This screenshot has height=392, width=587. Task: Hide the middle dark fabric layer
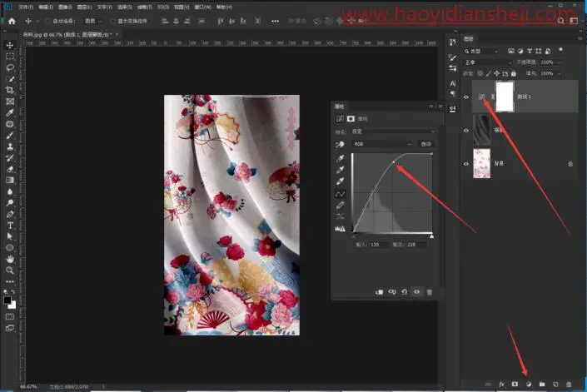click(466, 130)
